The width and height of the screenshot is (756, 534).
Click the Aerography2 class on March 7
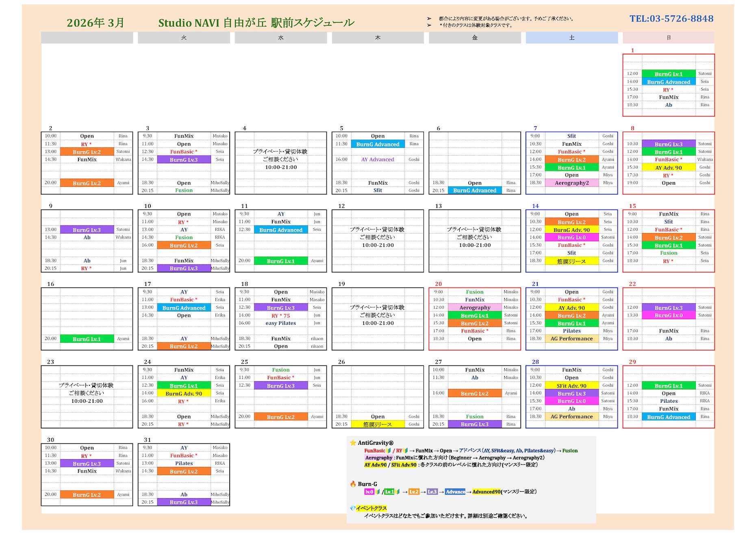pos(571,183)
